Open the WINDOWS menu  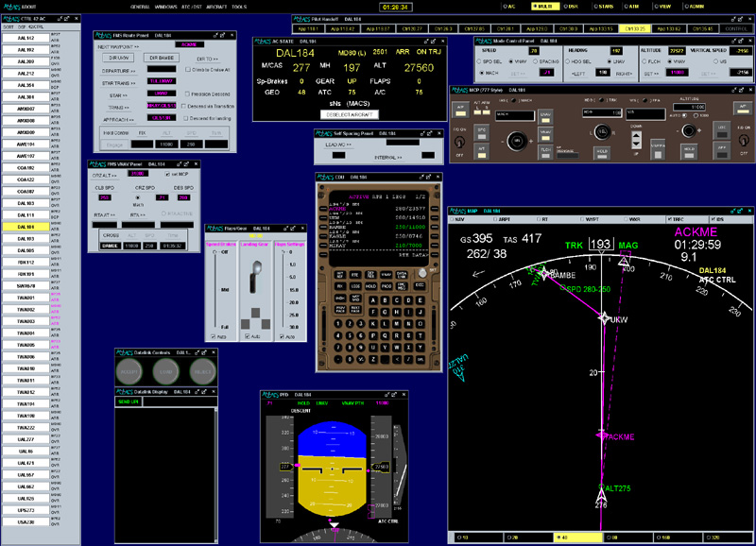pos(166,6)
